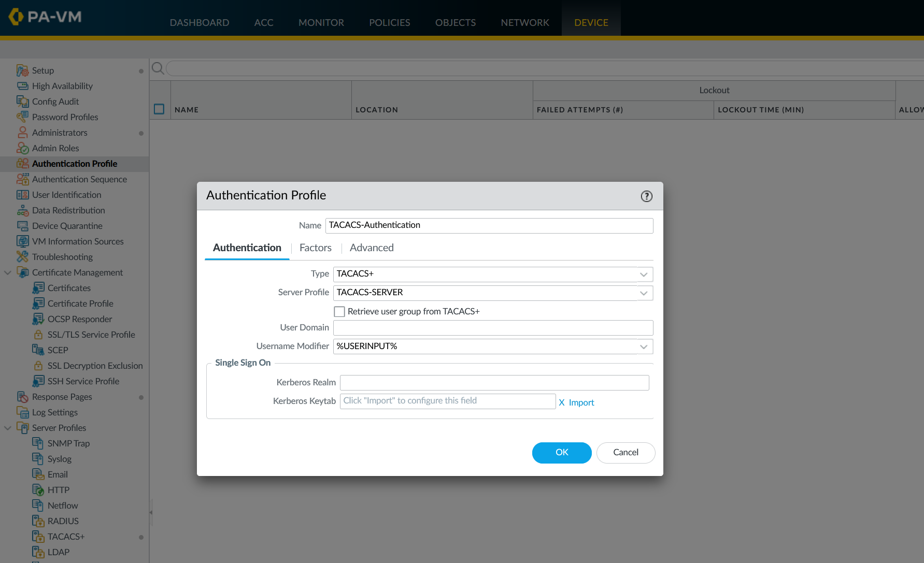Click the Import link for Kerberos Keytab
This screenshot has height=563, width=924.
(581, 402)
